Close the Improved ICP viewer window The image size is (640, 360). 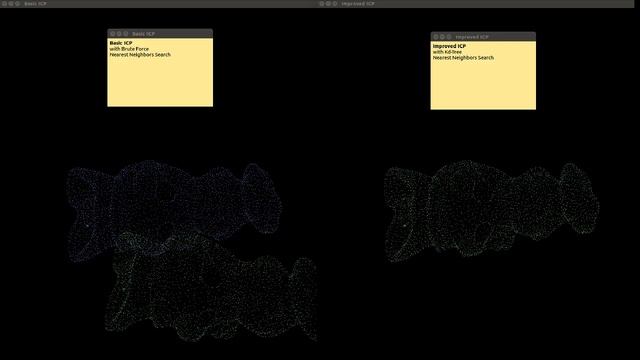(322, 3)
